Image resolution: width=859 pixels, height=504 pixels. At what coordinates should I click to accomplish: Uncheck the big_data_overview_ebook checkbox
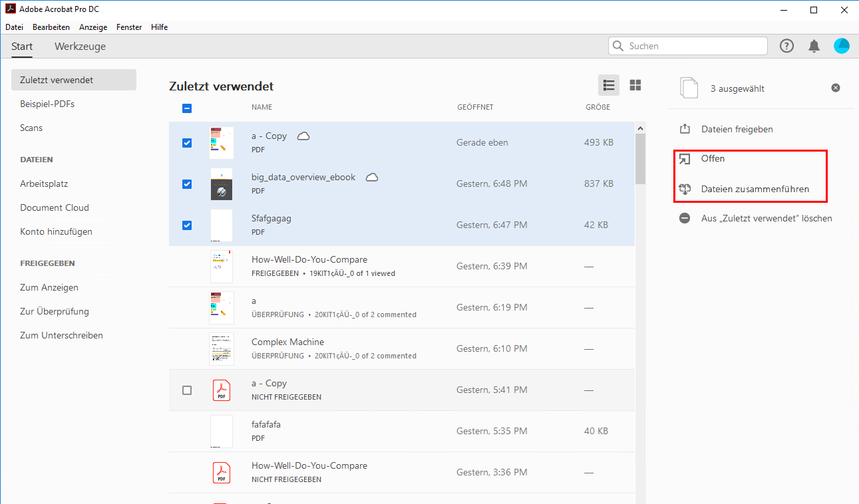[x=187, y=184]
